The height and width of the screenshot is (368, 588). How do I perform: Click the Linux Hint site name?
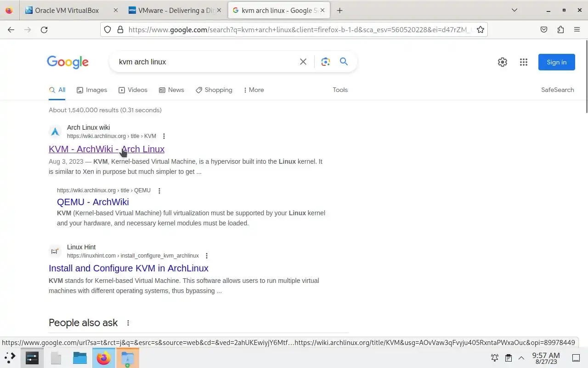[81, 247]
